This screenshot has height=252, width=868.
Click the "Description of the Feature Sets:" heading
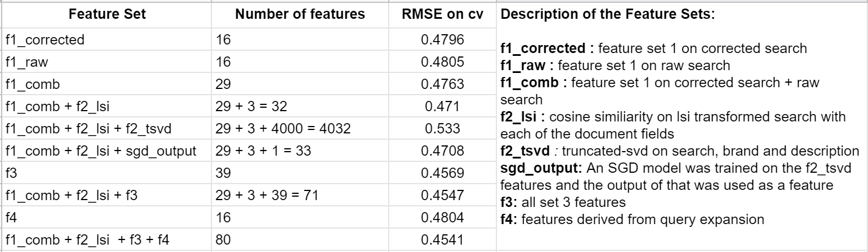pyautogui.click(x=607, y=14)
